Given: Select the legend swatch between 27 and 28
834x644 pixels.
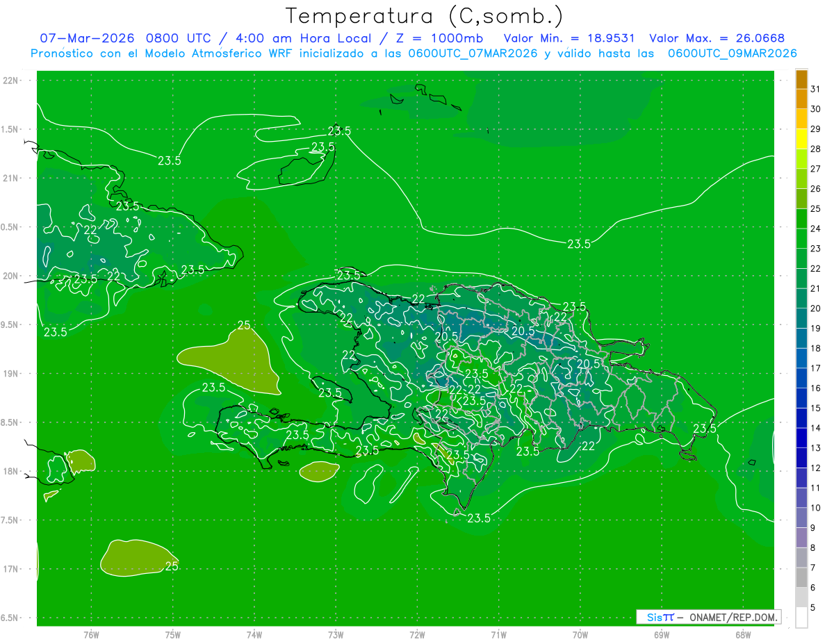Looking at the screenshot, I should (x=801, y=159).
